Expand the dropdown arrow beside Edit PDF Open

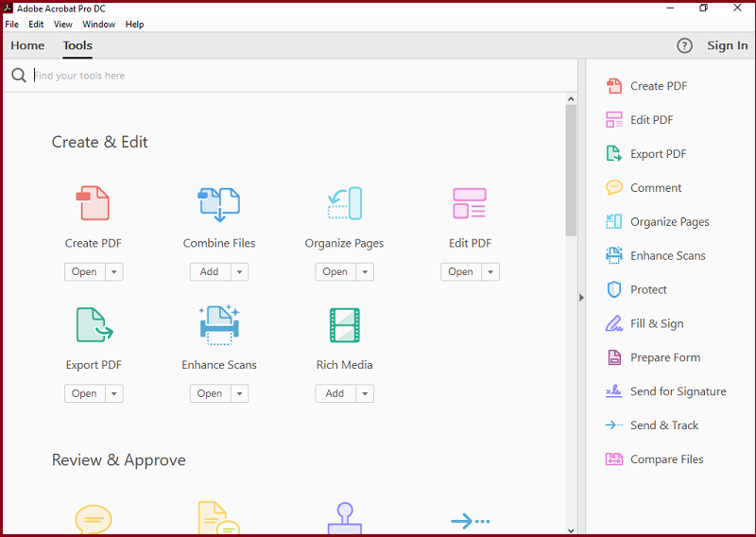(490, 271)
